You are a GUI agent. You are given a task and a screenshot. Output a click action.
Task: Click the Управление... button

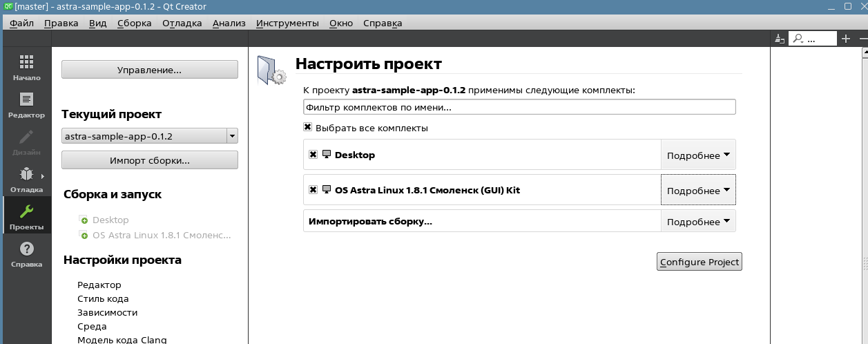tap(149, 70)
